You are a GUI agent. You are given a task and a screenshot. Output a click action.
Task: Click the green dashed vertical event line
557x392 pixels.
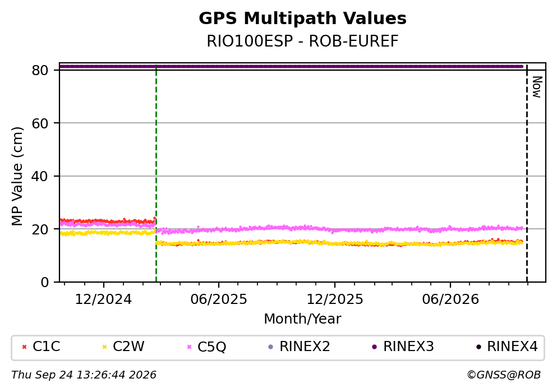[x=156, y=174]
